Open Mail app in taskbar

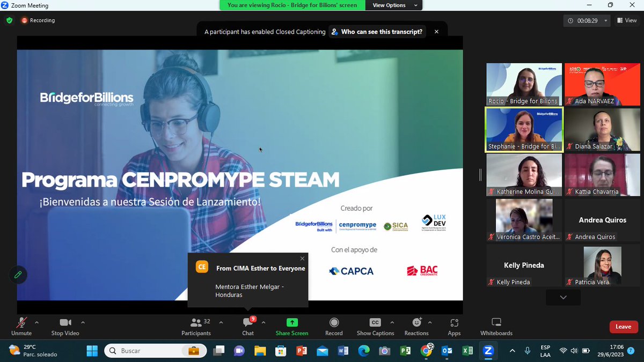322,351
